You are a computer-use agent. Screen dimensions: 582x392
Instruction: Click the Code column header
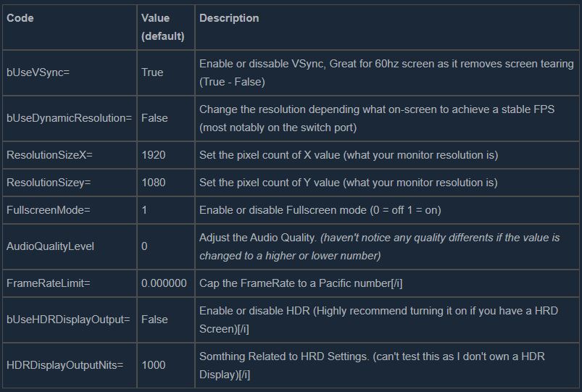pyautogui.click(x=20, y=18)
